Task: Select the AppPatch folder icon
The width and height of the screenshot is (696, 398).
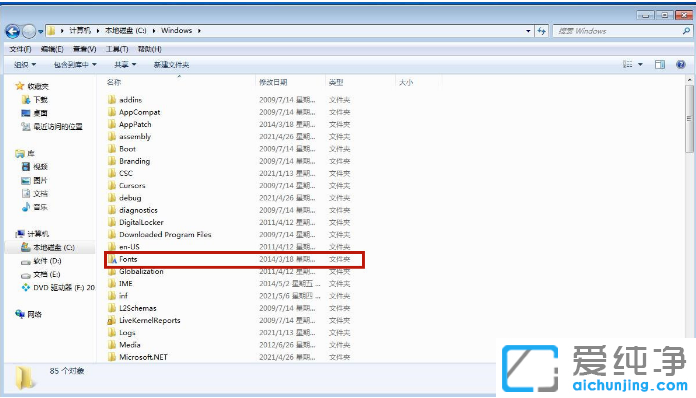Action: pyautogui.click(x=112, y=124)
